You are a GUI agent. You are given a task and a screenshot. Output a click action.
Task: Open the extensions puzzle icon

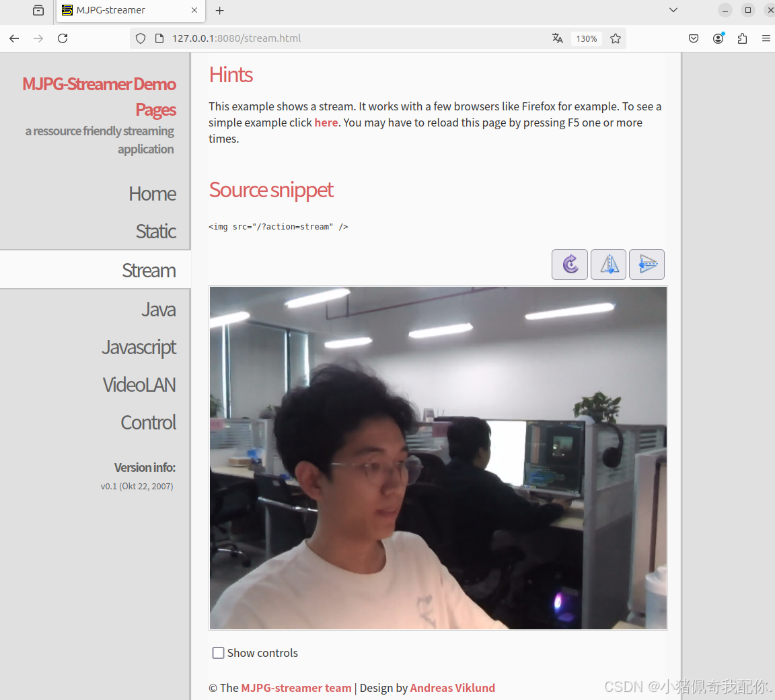coord(742,38)
